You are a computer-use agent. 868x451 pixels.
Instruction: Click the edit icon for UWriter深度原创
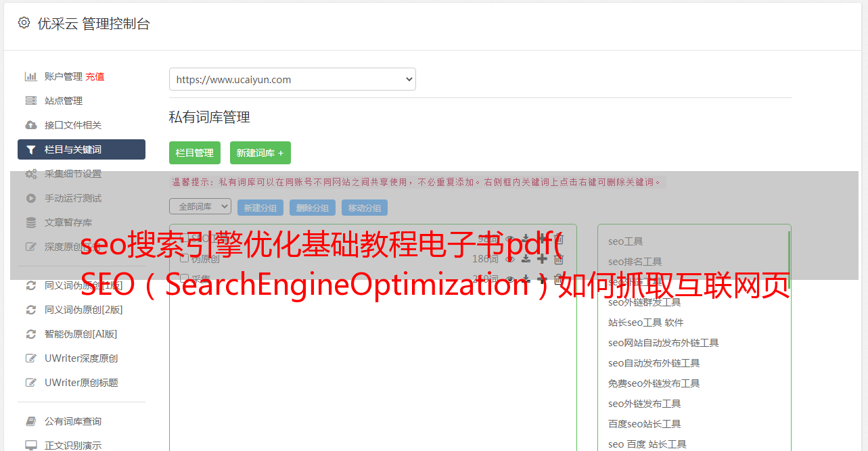coord(30,358)
